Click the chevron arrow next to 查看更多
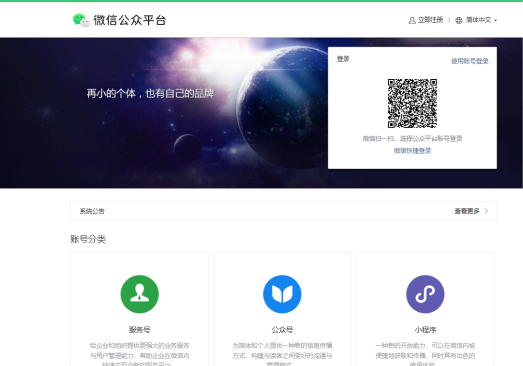The image size is (523, 366). point(486,211)
